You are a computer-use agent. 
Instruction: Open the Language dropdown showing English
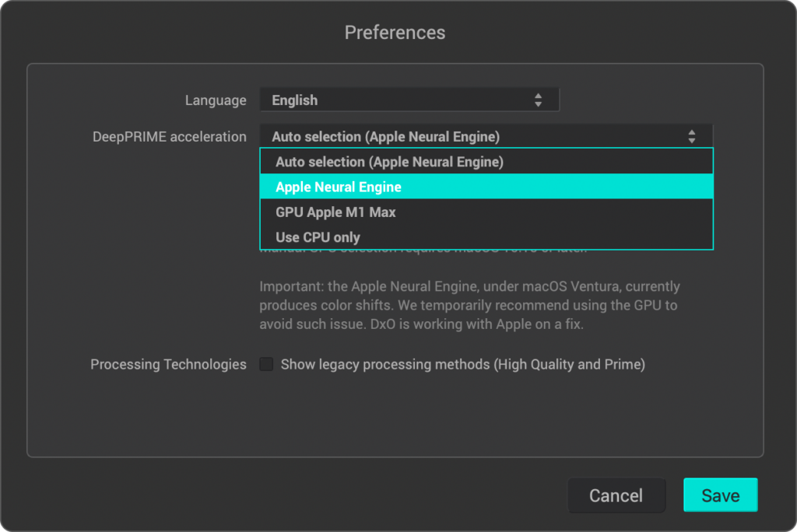click(409, 100)
